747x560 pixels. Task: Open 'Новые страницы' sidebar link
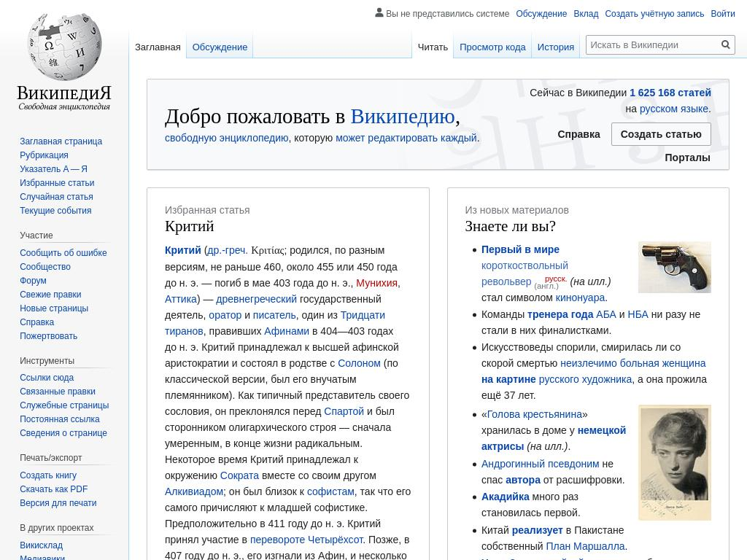pyautogui.click(x=54, y=308)
